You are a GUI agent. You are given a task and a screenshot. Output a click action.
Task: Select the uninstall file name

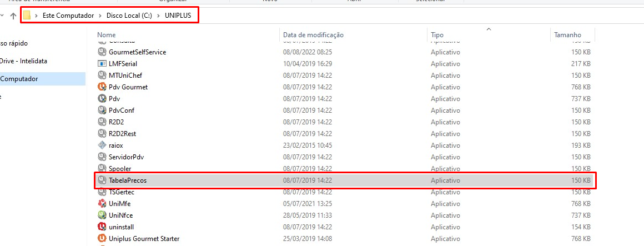[x=121, y=227]
